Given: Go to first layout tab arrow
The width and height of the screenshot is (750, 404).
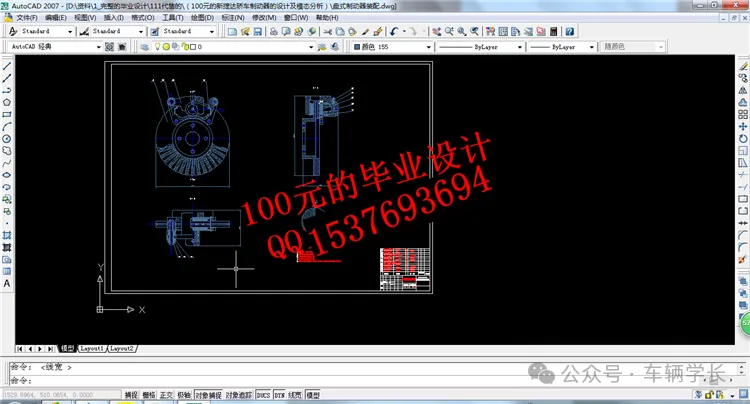Looking at the screenshot, I should coord(20,349).
